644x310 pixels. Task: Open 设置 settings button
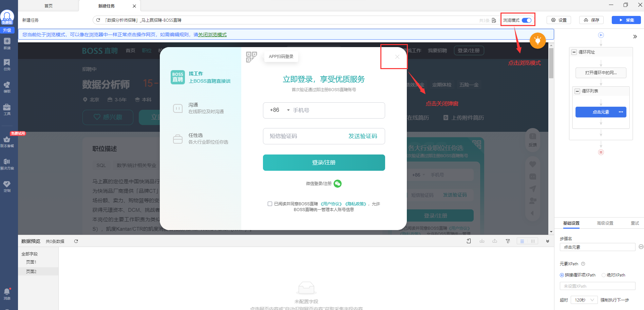point(559,20)
